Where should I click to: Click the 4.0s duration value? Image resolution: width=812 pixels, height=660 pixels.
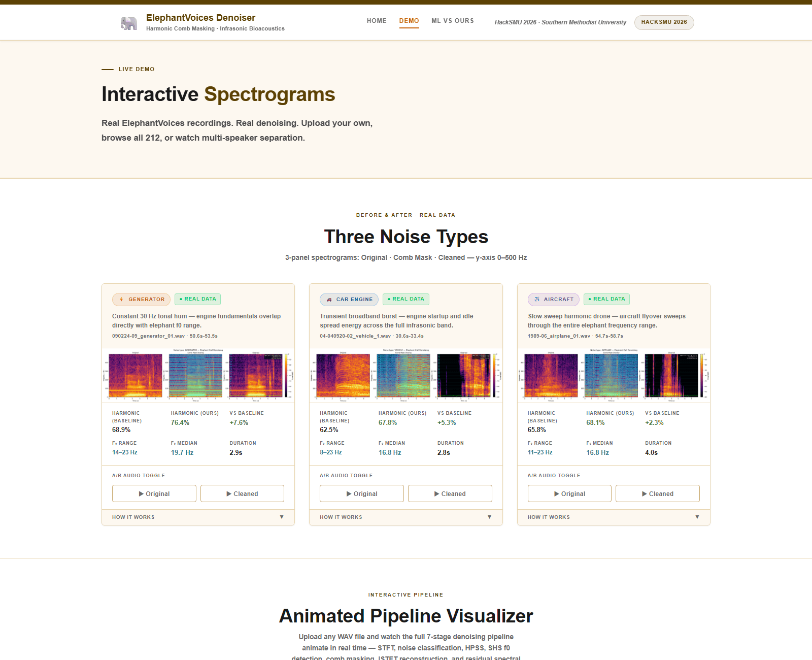[651, 452]
